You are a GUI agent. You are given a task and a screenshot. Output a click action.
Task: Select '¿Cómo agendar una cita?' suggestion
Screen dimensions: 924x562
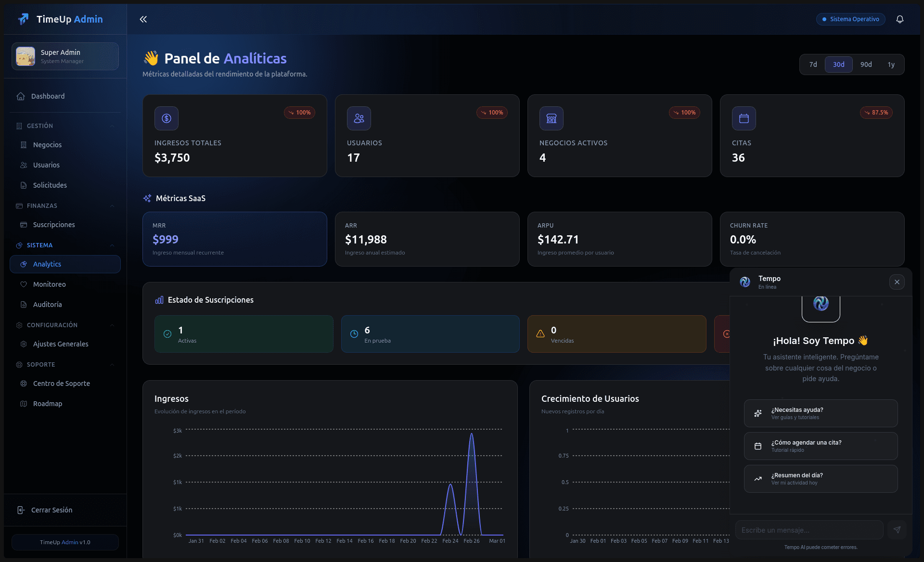coord(821,446)
